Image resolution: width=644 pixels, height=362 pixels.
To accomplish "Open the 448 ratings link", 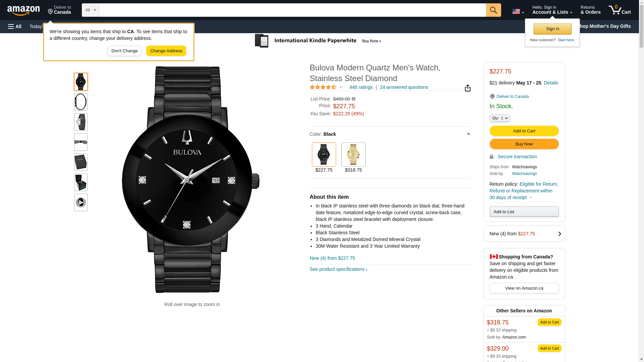I will [361, 87].
